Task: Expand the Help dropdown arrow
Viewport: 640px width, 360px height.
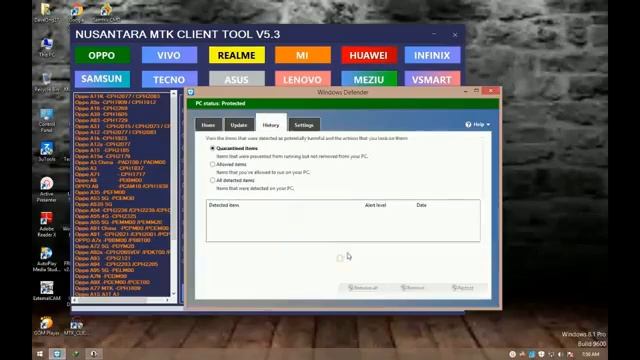Action: pos(488,124)
